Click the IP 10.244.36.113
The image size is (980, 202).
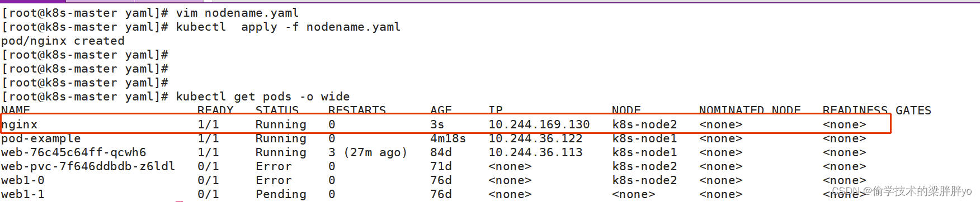[535, 152]
